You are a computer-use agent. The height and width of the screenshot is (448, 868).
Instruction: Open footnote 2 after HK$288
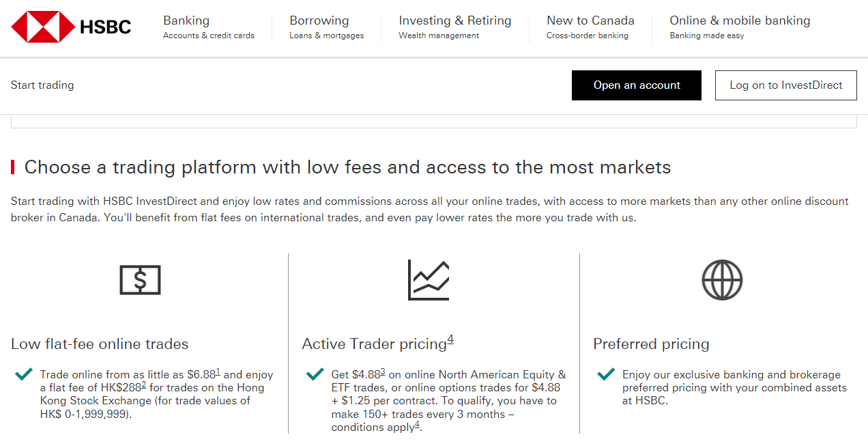click(x=144, y=384)
